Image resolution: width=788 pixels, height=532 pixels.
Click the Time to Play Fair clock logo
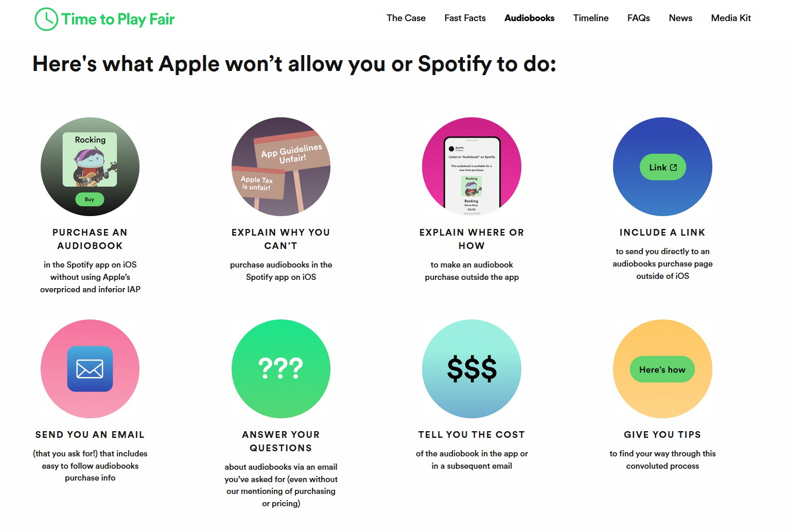46,19
